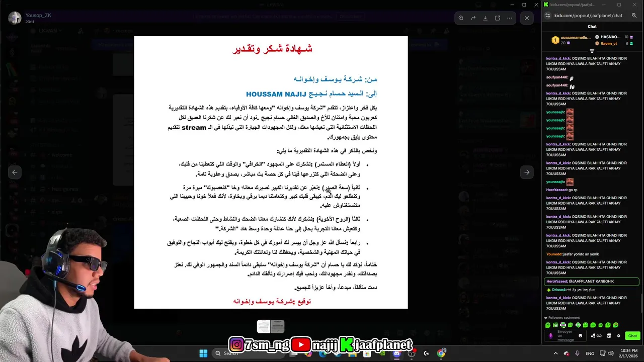Click the green envelope quick emote
Screen dimensions: 644x362
pos(555,325)
